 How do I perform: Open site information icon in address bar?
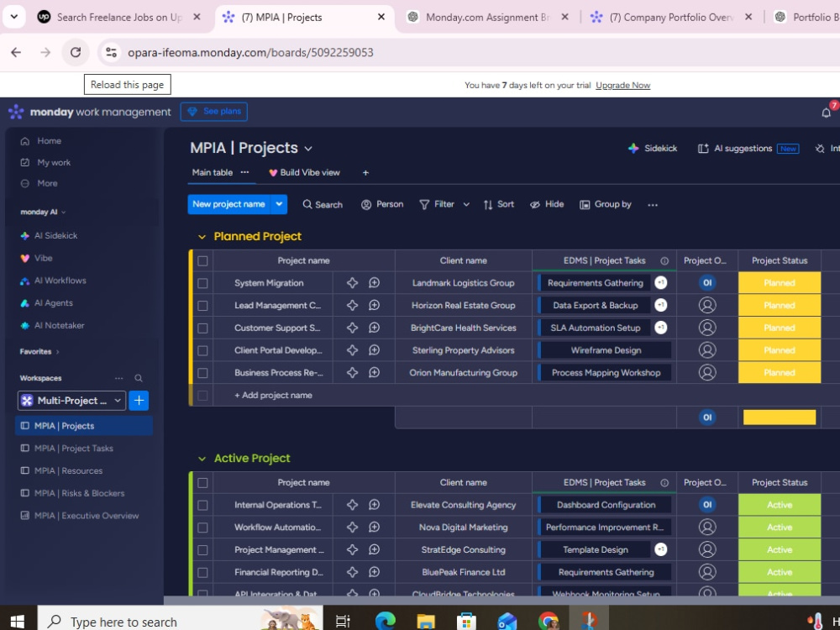[111, 52]
